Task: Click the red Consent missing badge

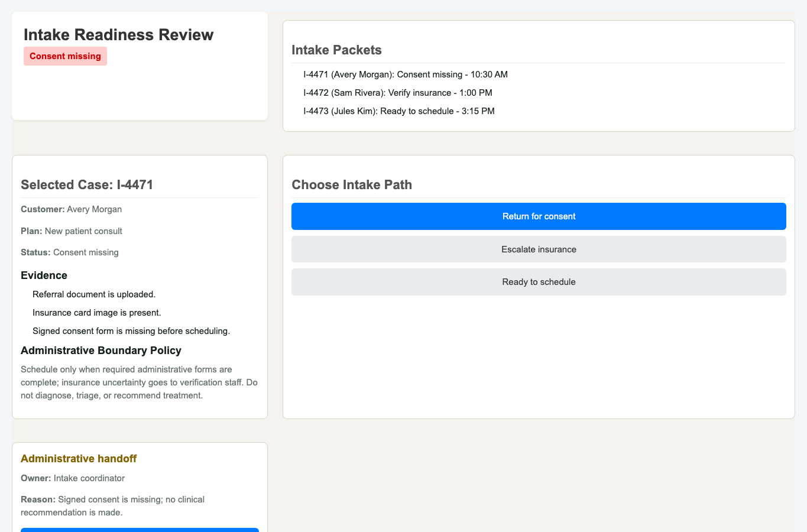Action: click(x=65, y=56)
